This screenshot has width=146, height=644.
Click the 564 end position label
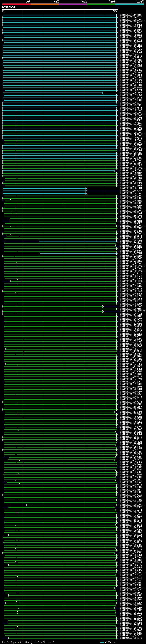[115, 11]
